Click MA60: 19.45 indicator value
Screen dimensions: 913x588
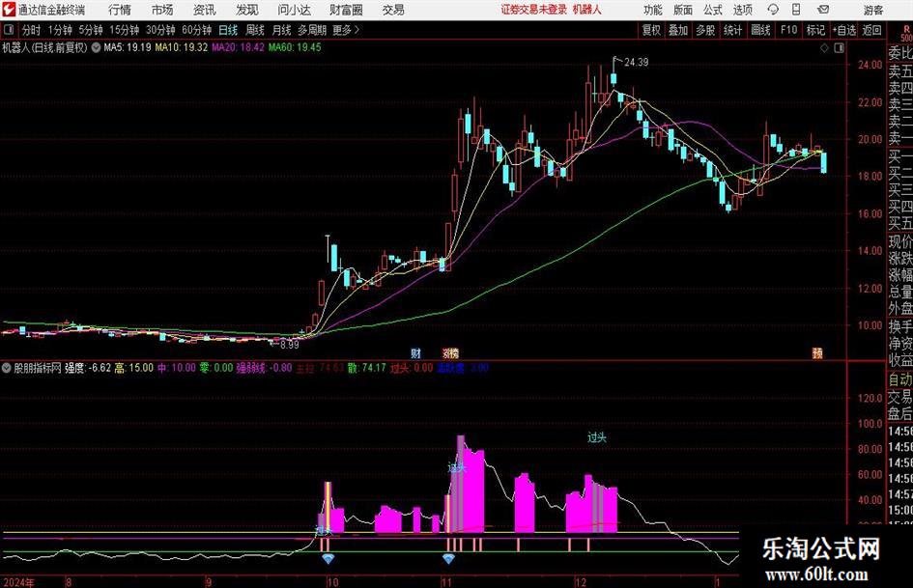[295, 47]
